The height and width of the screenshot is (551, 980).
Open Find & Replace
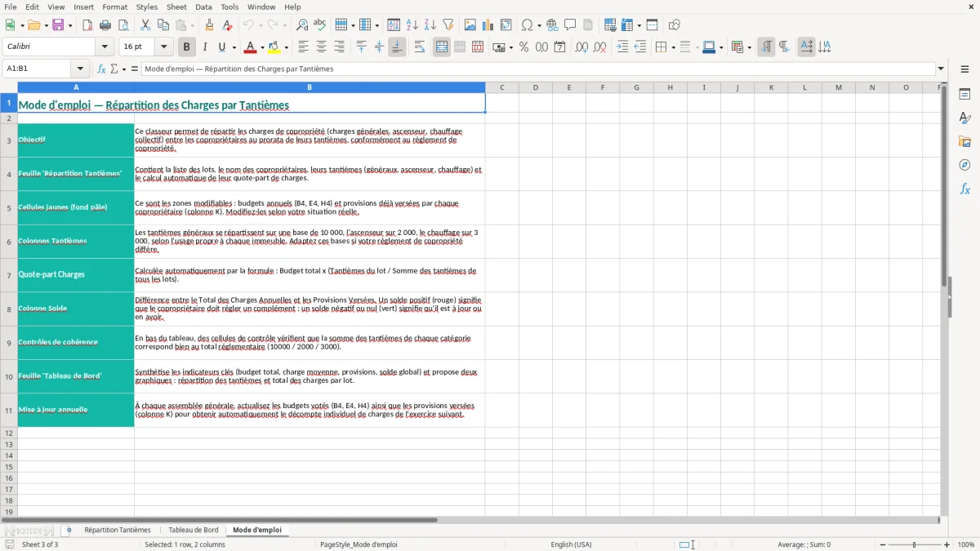(x=302, y=25)
